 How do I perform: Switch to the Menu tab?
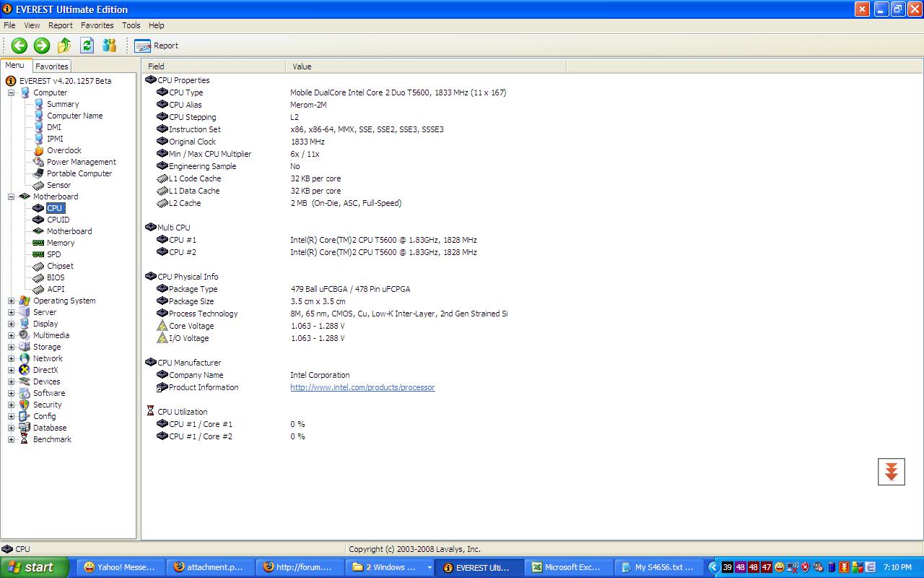coord(15,66)
